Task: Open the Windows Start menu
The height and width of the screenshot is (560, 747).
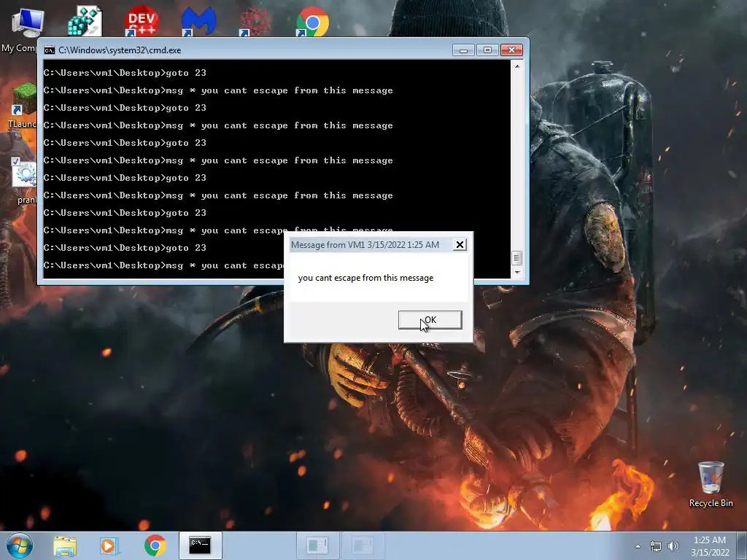Action: pos(20,545)
